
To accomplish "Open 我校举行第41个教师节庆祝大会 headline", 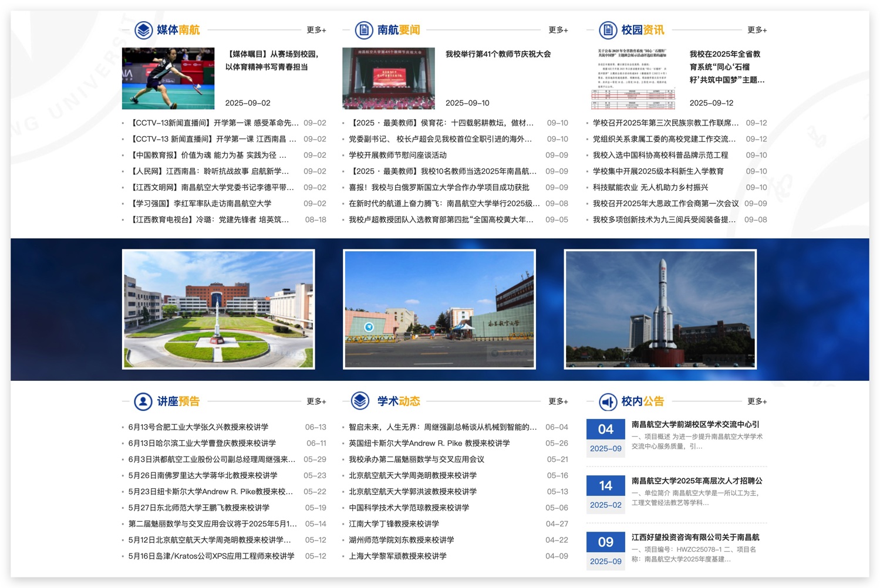I will point(498,54).
